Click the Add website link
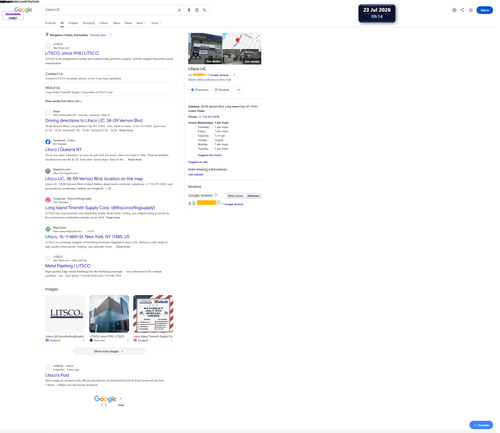The height and width of the screenshot is (433, 500). click(x=196, y=175)
